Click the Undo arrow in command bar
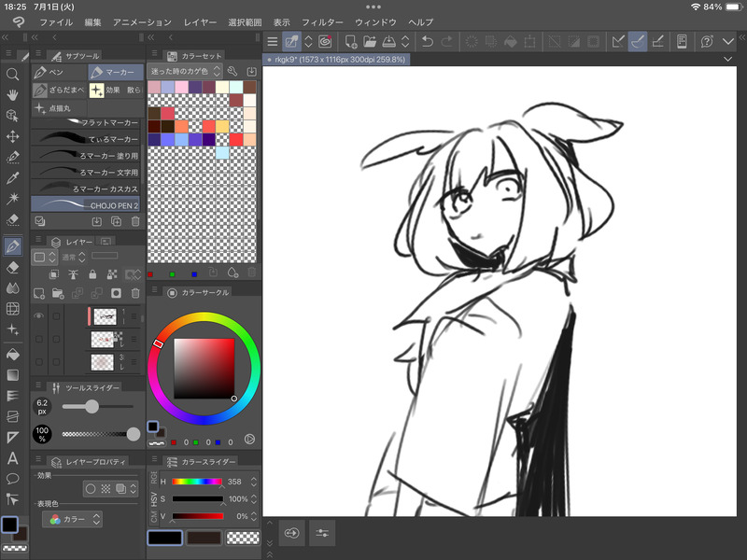Screen dimensions: 747x560 coord(428,42)
